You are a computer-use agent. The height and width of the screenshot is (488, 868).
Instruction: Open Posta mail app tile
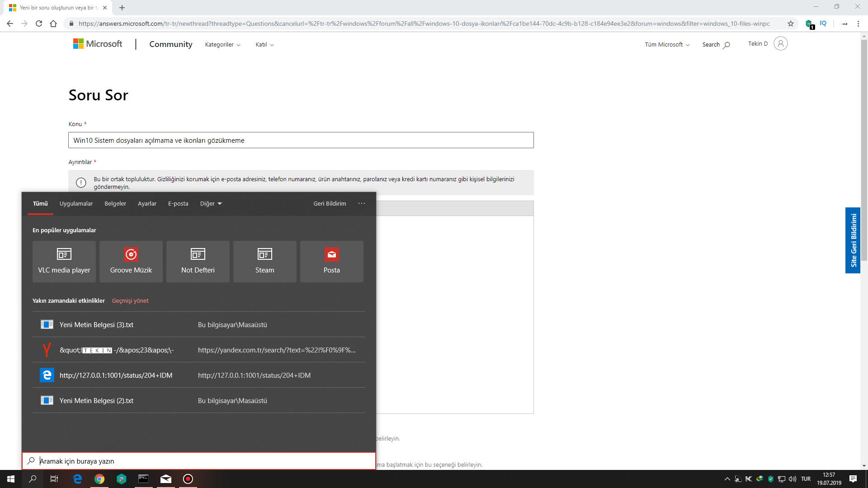point(331,261)
